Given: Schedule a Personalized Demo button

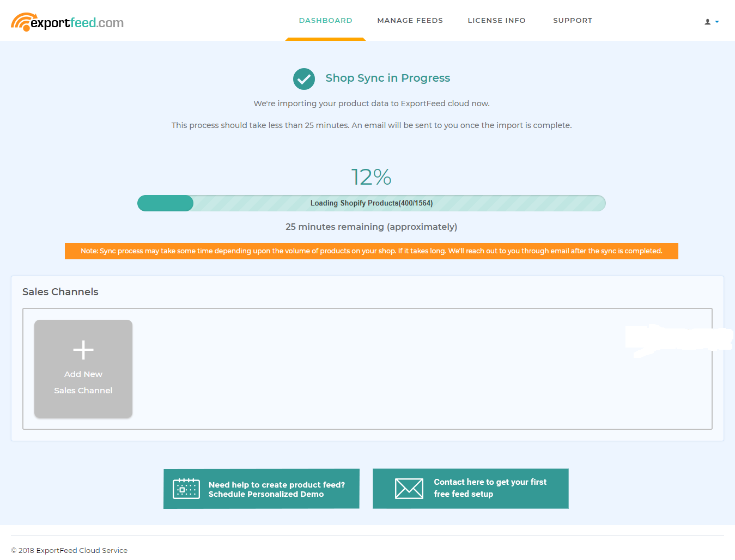Looking at the screenshot, I should (x=262, y=489).
